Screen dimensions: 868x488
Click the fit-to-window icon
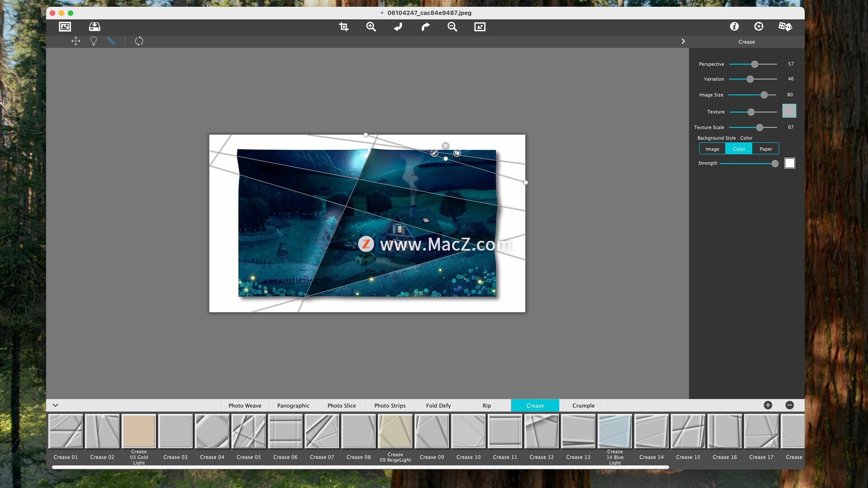tap(480, 27)
